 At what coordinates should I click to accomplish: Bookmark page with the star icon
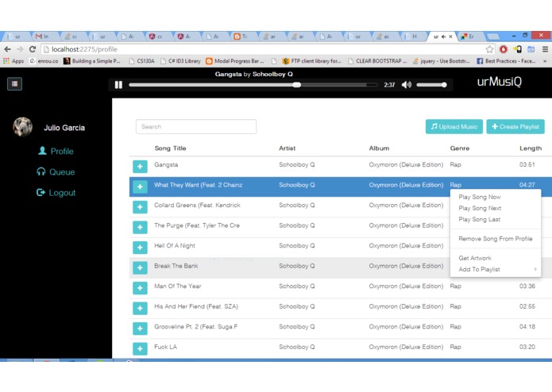(489, 49)
